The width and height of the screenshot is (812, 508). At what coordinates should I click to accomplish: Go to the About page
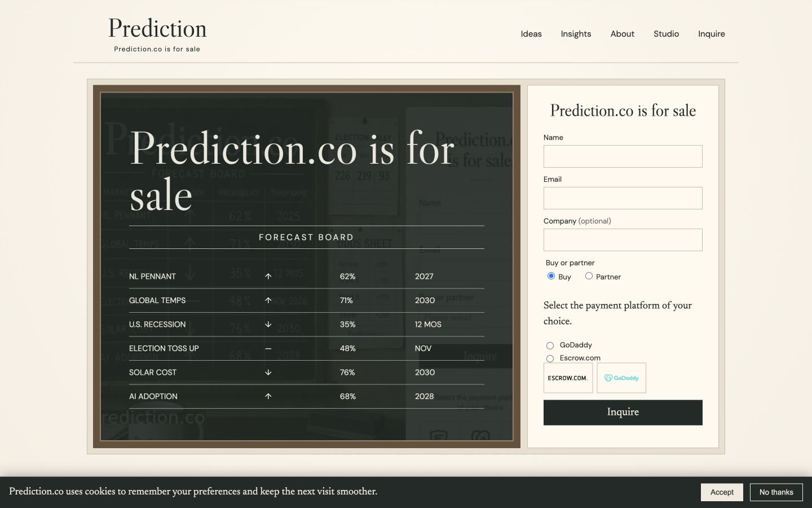pyautogui.click(x=622, y=34)
